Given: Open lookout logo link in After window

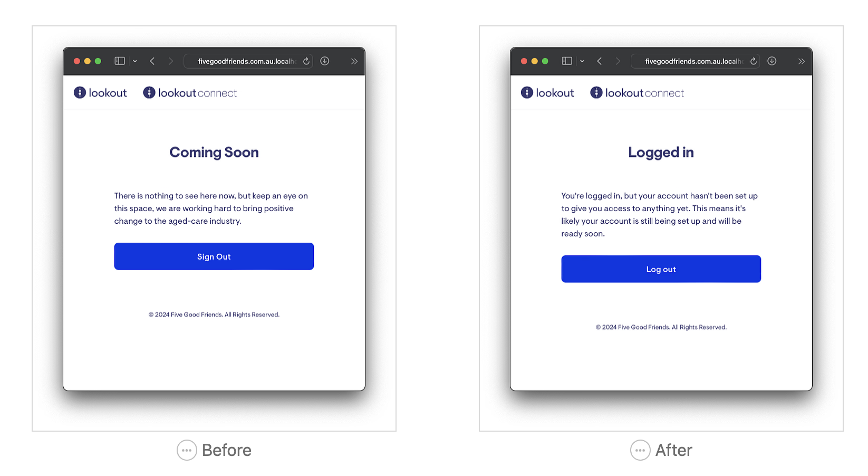Looking at the screenshot, I should [547, 93].
